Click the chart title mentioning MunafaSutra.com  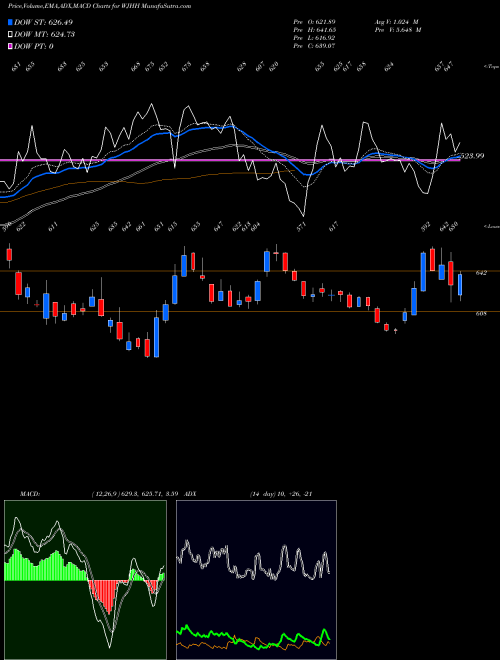[x=99, y=6]
